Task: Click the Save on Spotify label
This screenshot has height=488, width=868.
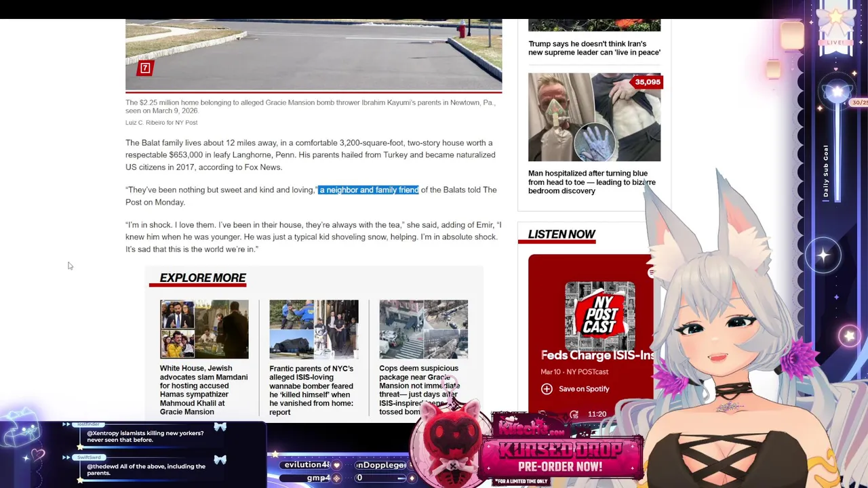Action: (x=584, y=389)
